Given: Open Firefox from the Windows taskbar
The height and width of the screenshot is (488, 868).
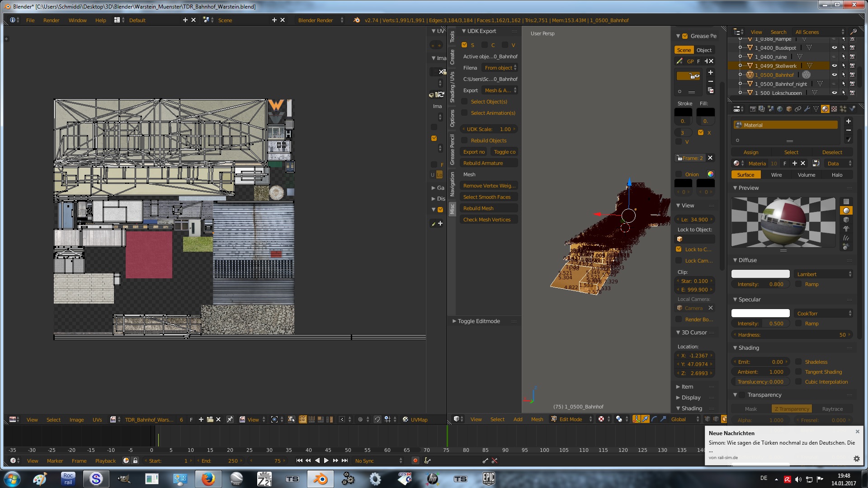Looking at the screenshot, I should 208,479.
